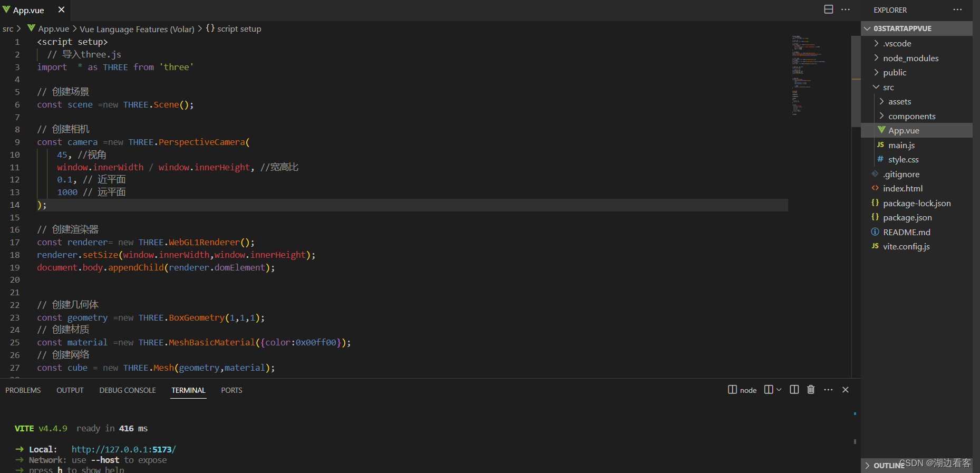
Task: Collapse the 03STARTAPPVUE project root
Action: pyautogui.click(x=902, y=28)
